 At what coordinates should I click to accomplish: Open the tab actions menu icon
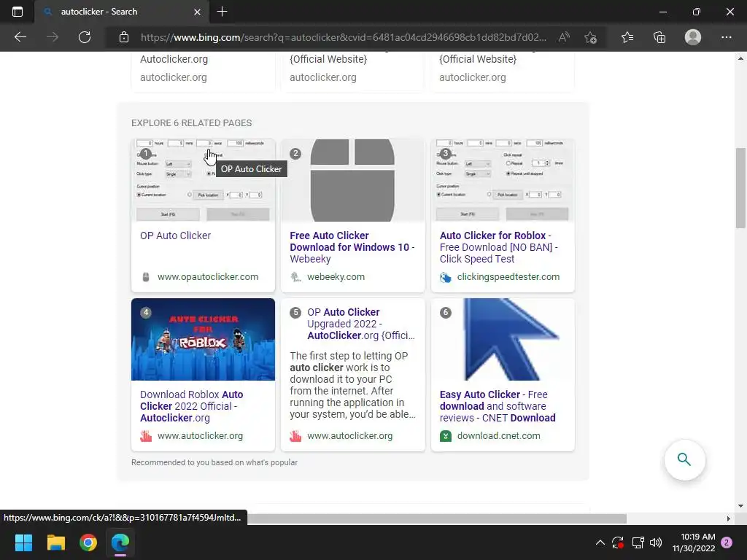[18, 12]
